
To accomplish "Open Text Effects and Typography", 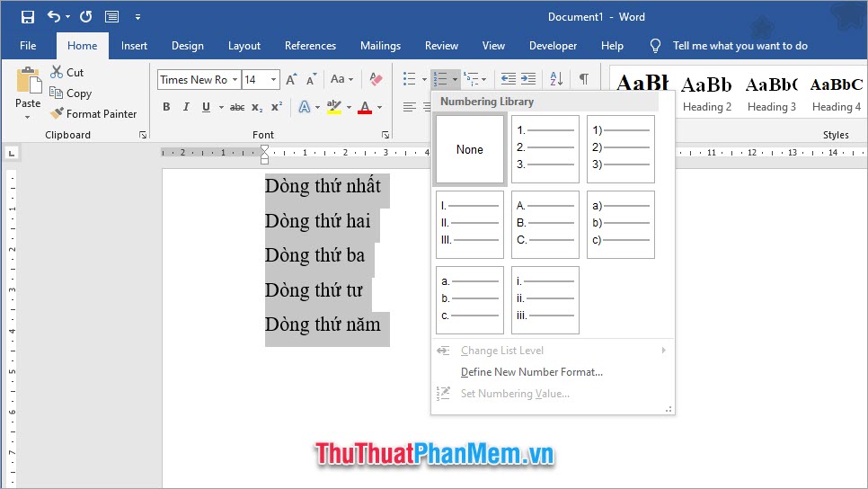I will (x=305, y=107).
